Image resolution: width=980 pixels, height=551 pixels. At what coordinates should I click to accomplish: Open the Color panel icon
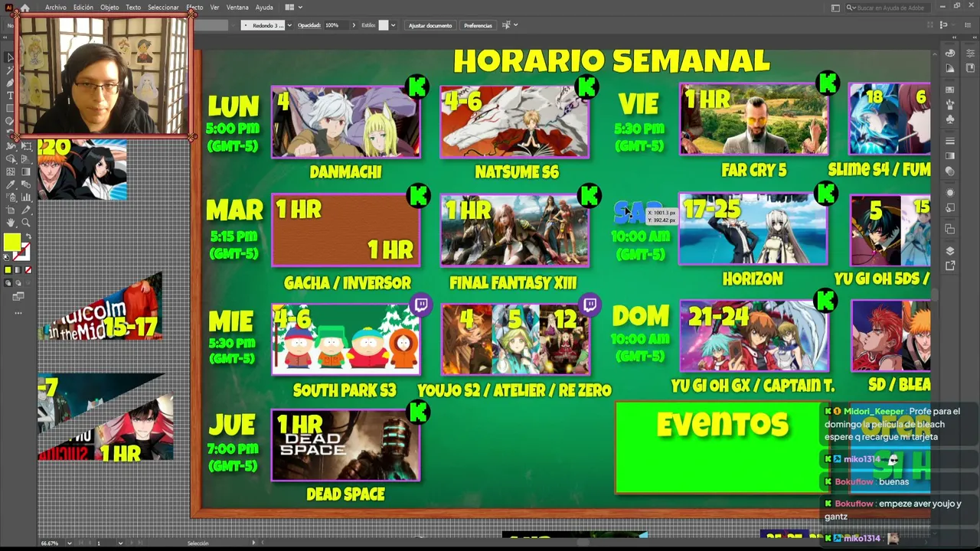950,53
